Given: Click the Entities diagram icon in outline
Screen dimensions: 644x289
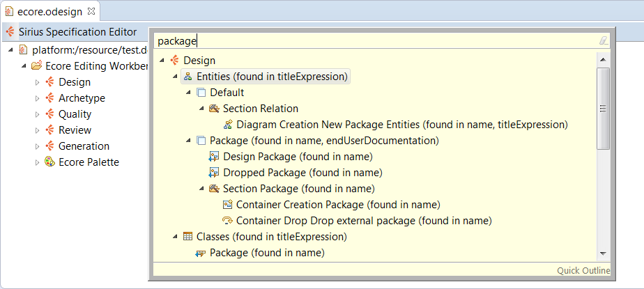Looking at the screenshot, I should pyautogui.click(x=187, y=77).
